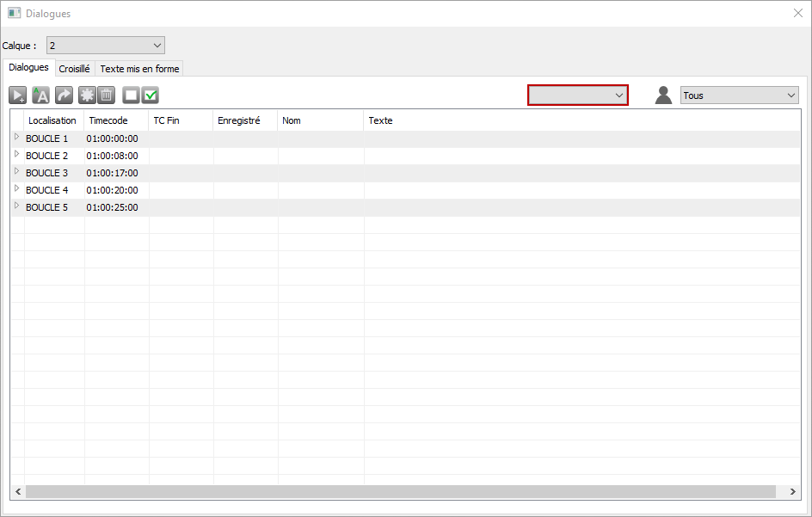Open the Texte mis en forme tab

tap(139, 69)
